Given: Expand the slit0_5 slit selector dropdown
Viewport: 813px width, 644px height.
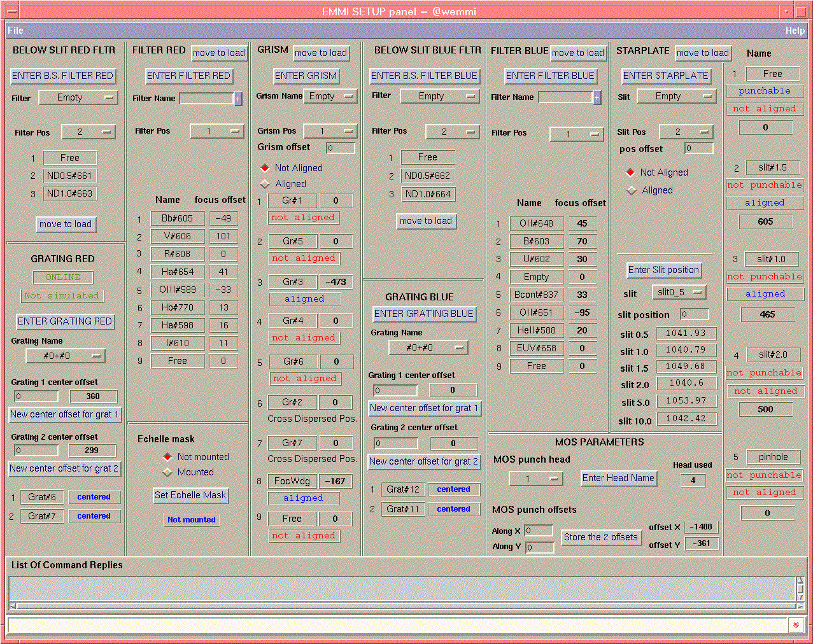Looking at the screenshot, I should pos(679,293).
